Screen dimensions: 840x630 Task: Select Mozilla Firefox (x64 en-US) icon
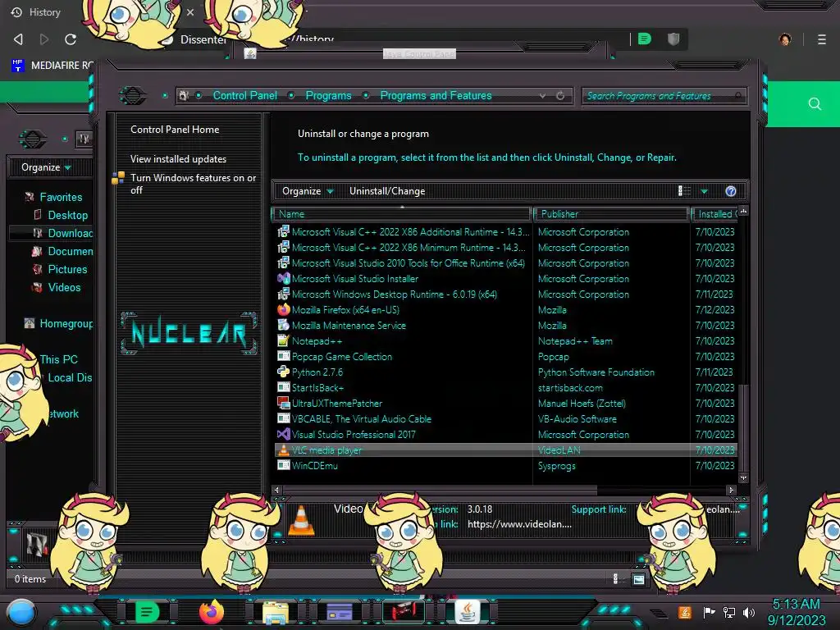point(283,309)
